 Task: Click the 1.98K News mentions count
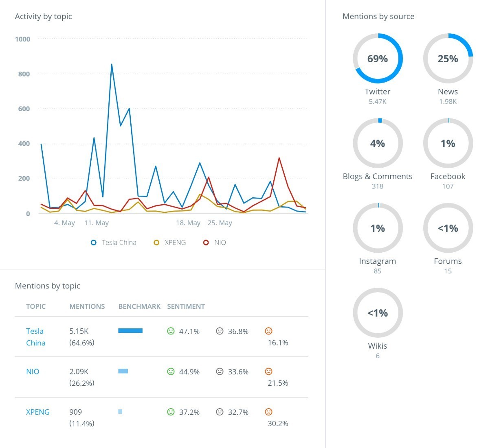(448, 102)
